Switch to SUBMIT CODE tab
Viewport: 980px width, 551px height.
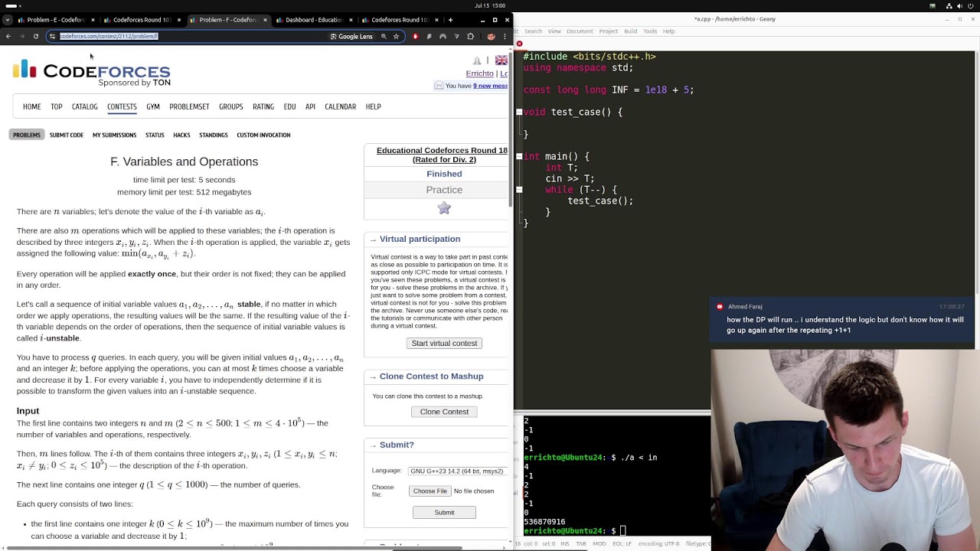[67, 135]
